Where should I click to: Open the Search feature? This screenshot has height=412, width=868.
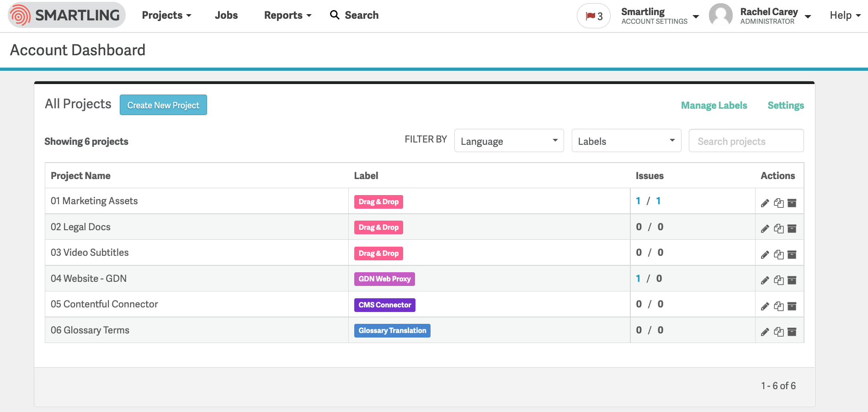tap(354, 15)
